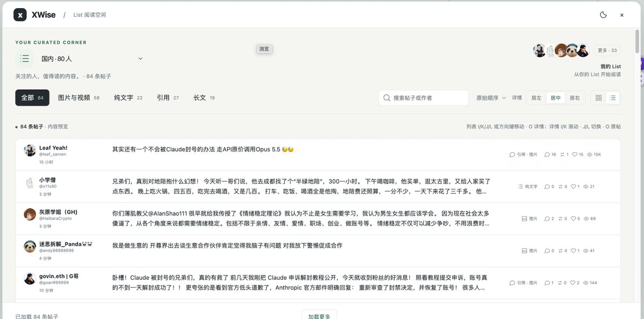Click 小学僧 author name
The image size is (644, 319).
click(x=48, y=180)
